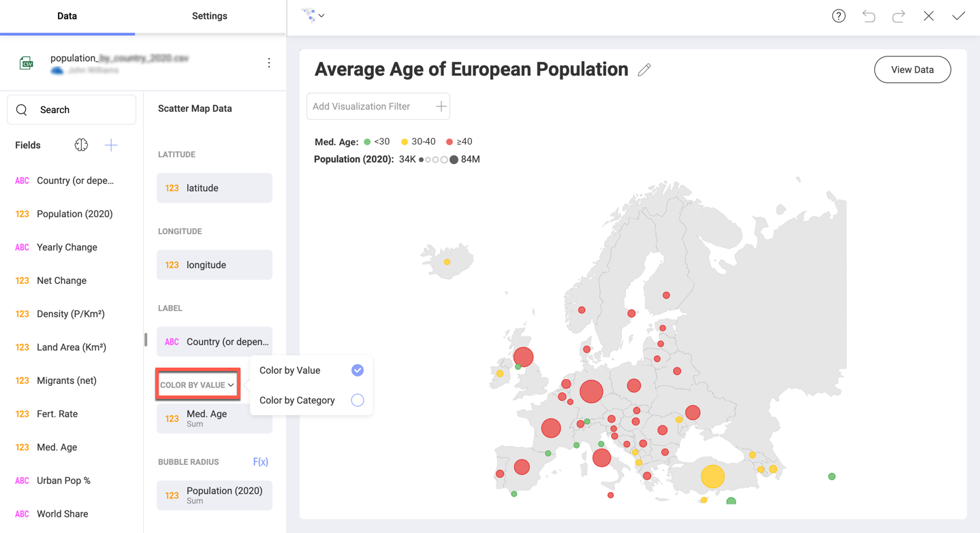Select the Color by Category radio button
980x533 pixels.
tap(358, 400)
